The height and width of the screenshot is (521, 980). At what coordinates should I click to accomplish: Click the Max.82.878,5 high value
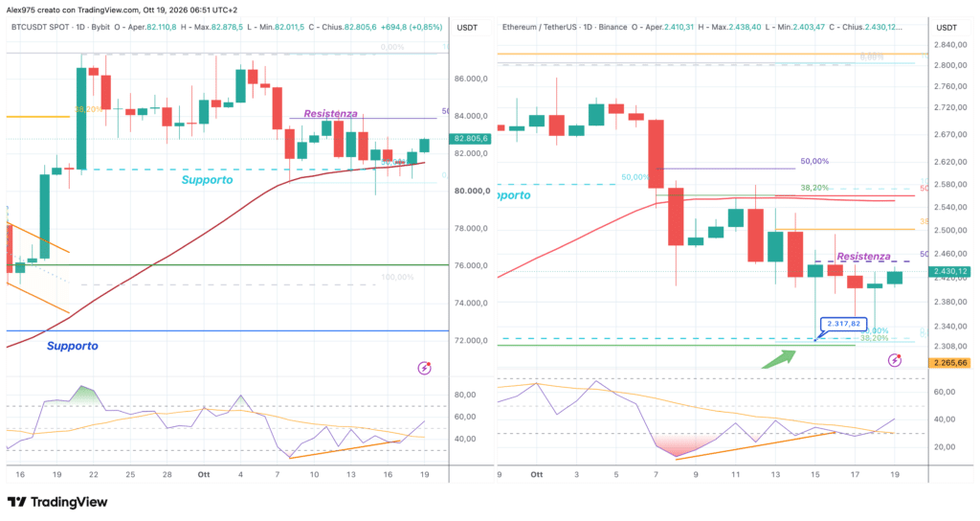(x=218, y=28)
